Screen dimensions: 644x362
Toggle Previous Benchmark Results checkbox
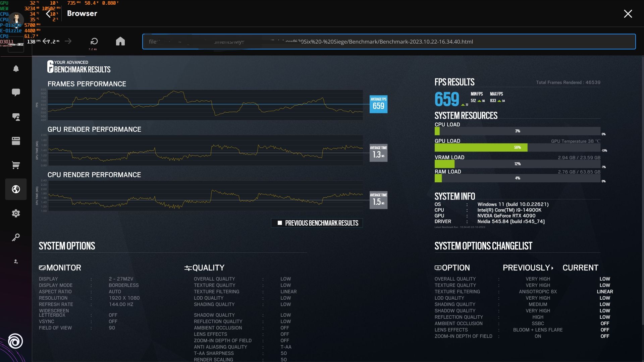coord(280,223)
